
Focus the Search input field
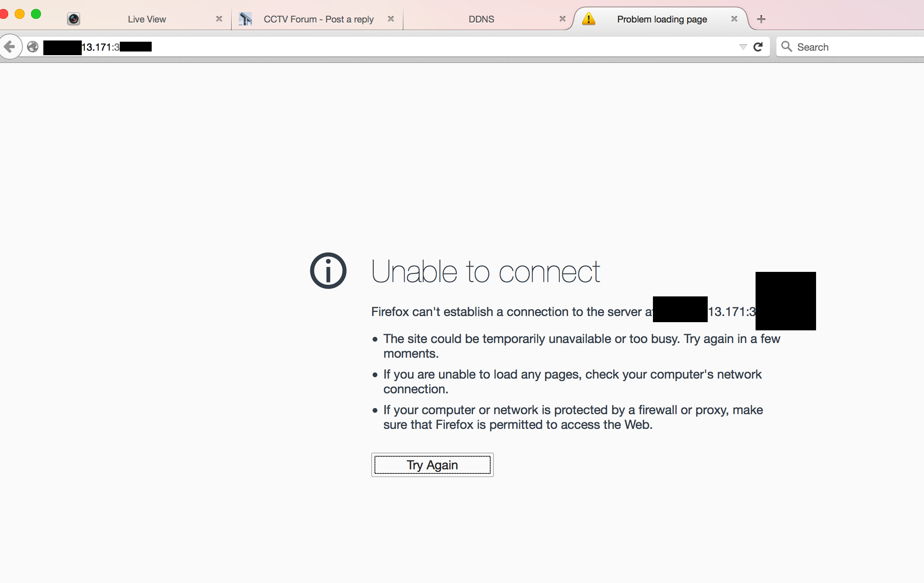click(850, 47)
